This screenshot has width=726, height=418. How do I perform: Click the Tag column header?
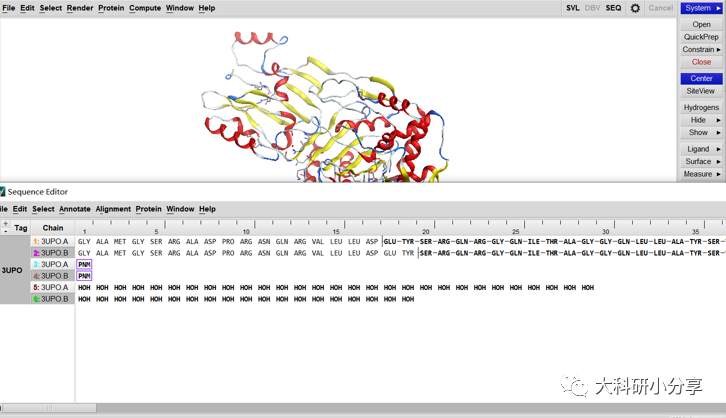pyautogui.click(x=21, y=228)
